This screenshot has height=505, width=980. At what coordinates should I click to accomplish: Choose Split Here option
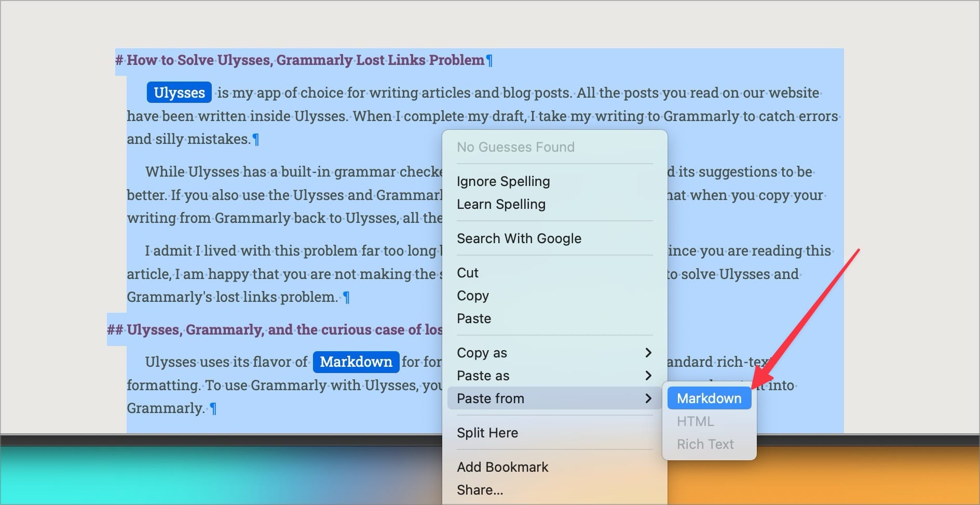click(554, 433)
